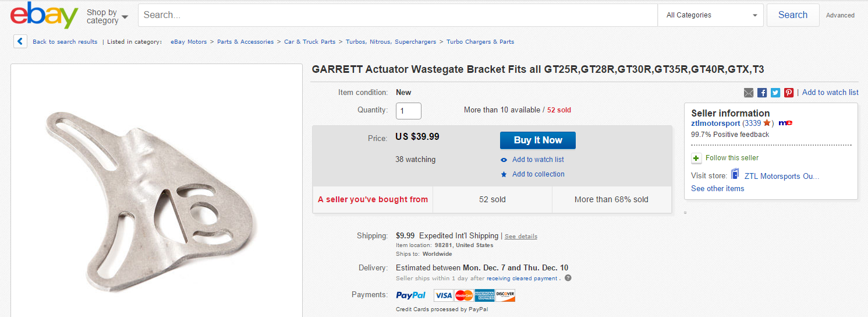The width and height of the screenshot is (868, 317).
Task: Click the back arrow icon
Action: tap(20, 41)
